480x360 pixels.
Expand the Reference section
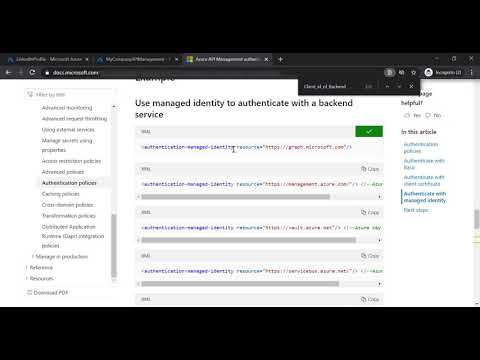coord(39,268)
